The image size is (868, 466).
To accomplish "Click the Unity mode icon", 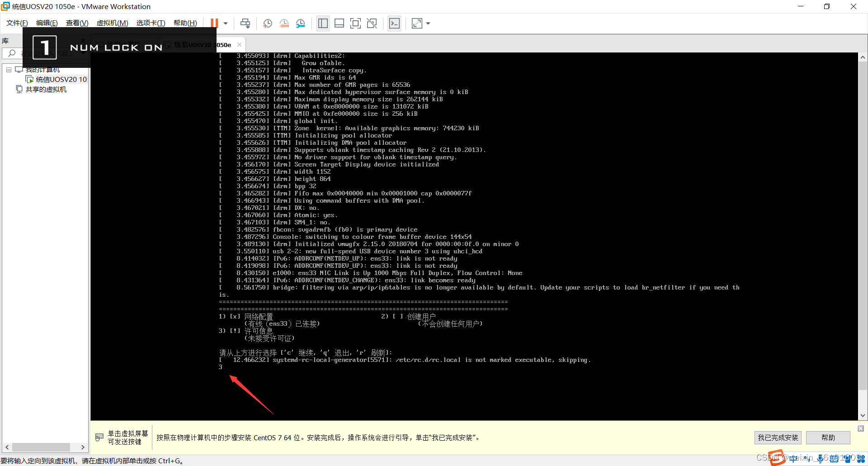I will point(372,24).
